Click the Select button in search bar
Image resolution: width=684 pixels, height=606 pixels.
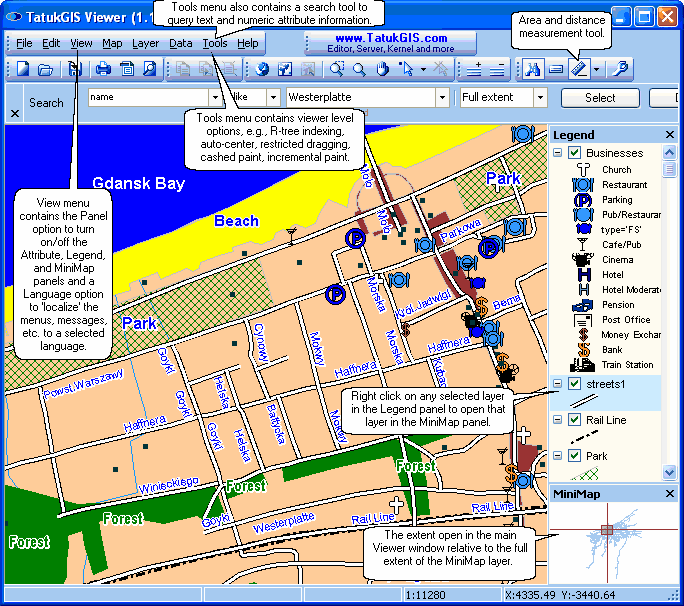(600, 98)
